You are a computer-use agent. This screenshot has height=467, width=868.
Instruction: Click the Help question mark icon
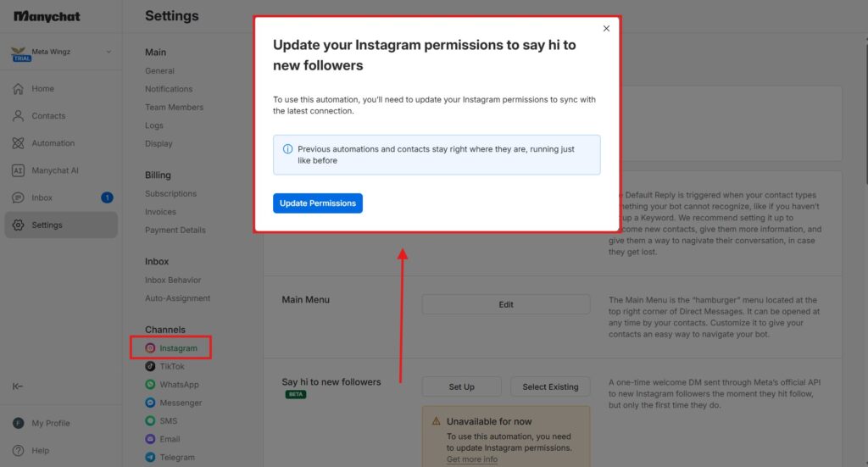click(x=19, y=450)
